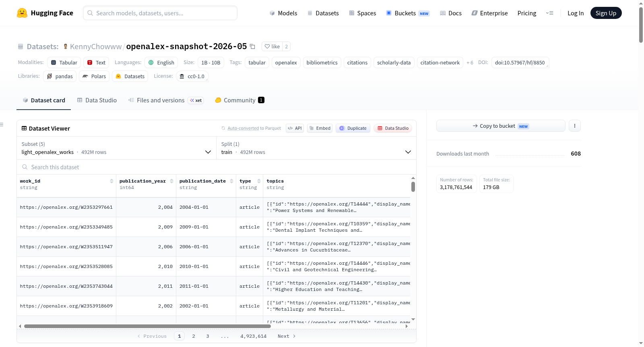Click the openalex tag

coord(286,62)
